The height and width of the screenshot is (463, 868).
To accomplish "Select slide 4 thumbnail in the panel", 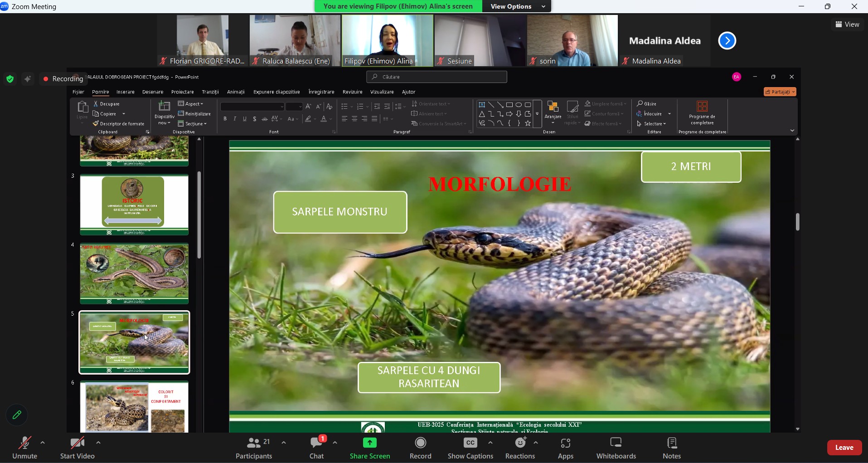I will pyautogui.click(x=134, y=274).
